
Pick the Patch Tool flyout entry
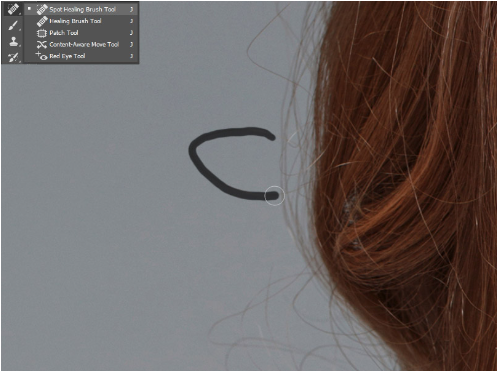pyautogui.click(x=82, y=33)
